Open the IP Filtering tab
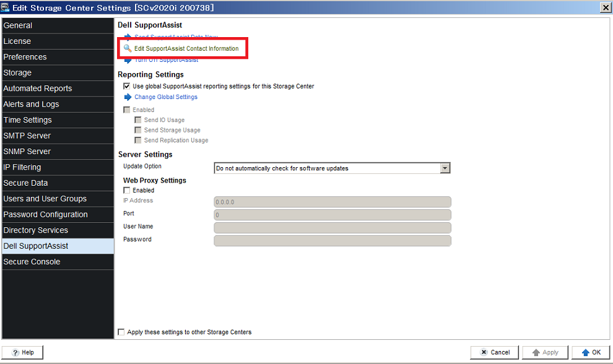 pos(58,167)
